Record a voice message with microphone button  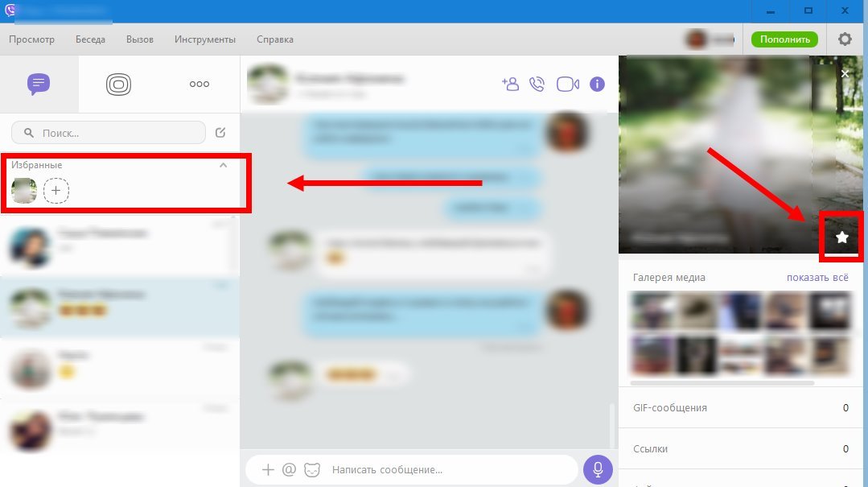click(598, 469)
